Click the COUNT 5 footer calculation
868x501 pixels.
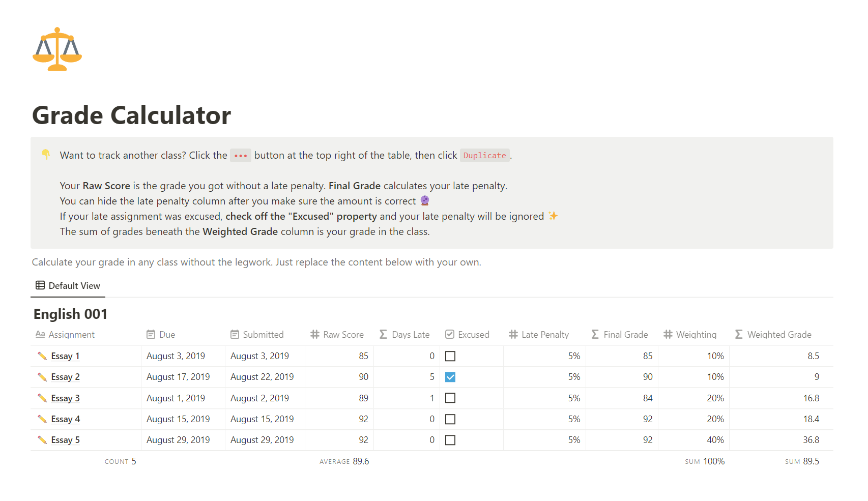pos(120,461)
